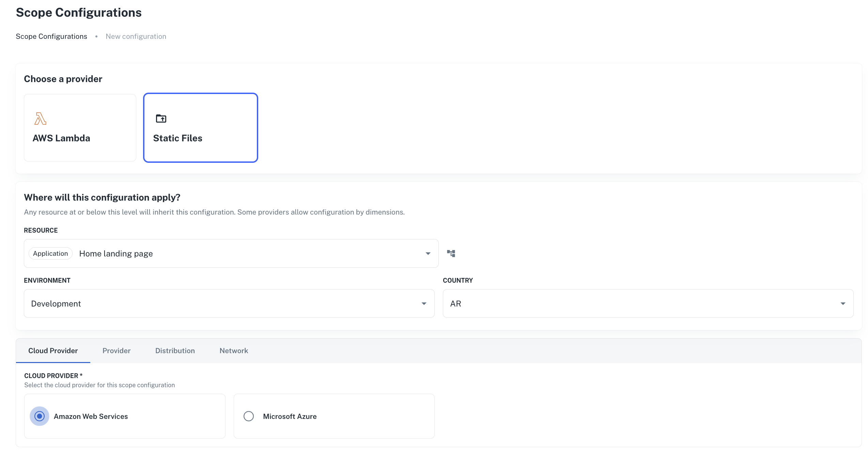Select Amazon Web Services radio button
This screenshot has height=455, width=868.
pyautogui.click(x=40, y=416)
